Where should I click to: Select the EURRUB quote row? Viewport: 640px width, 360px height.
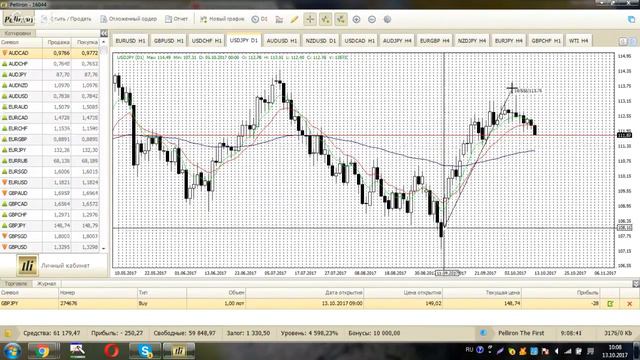[50, 161]
